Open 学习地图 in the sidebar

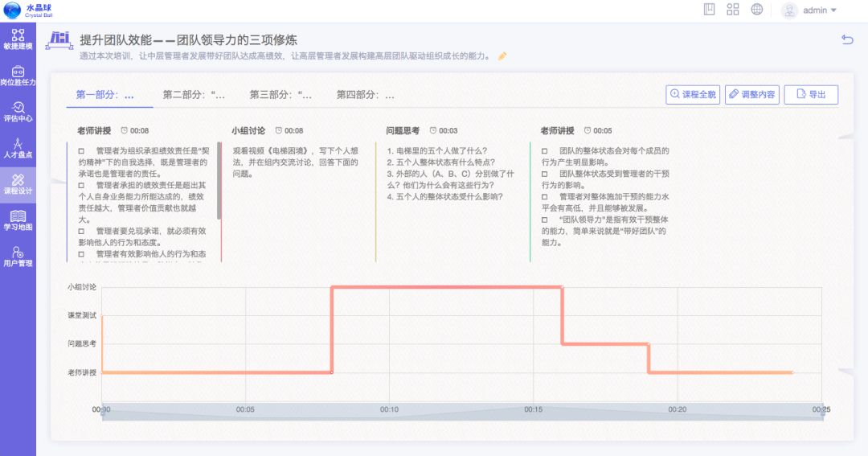[18, 220]
